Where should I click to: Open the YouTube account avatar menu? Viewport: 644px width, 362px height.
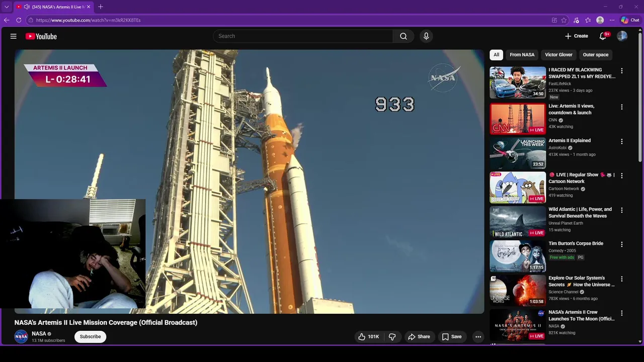pyautogui.click(x=622, y=36)
